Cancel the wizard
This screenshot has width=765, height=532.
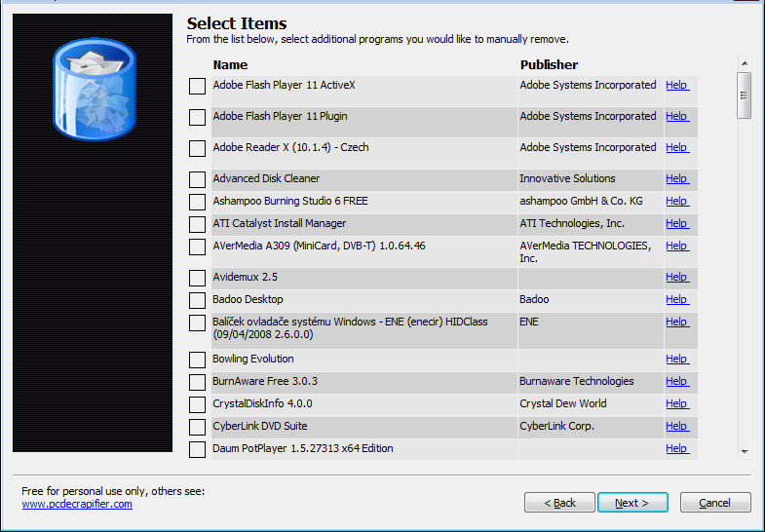715,503
